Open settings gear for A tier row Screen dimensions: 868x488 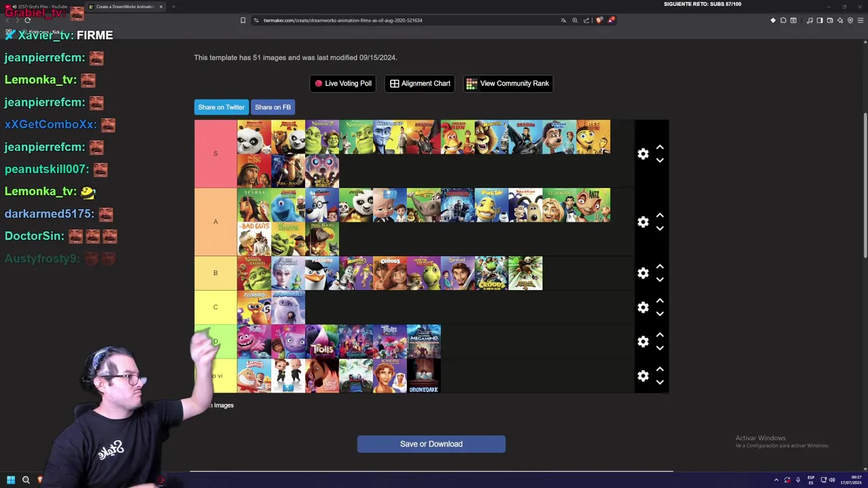643,222
